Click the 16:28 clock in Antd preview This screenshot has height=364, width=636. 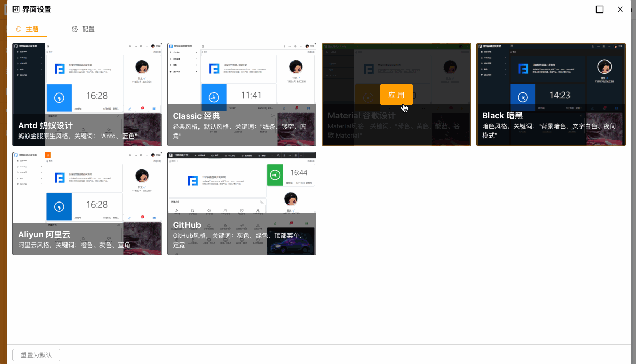[97, 96]
